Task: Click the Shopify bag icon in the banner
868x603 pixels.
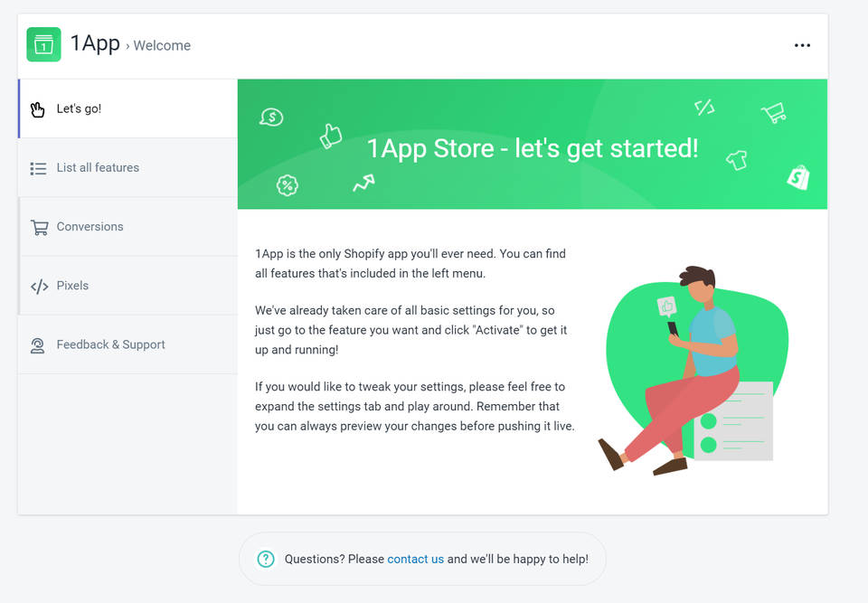Action: 797,178
